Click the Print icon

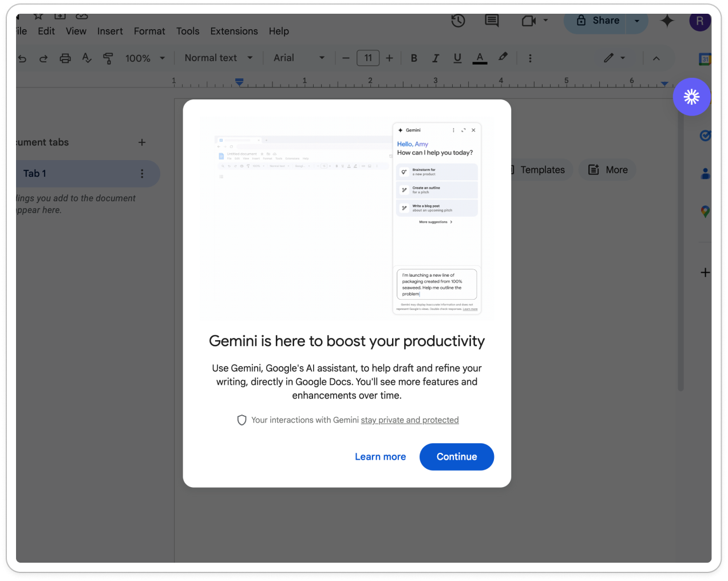[x=65, y=58]
